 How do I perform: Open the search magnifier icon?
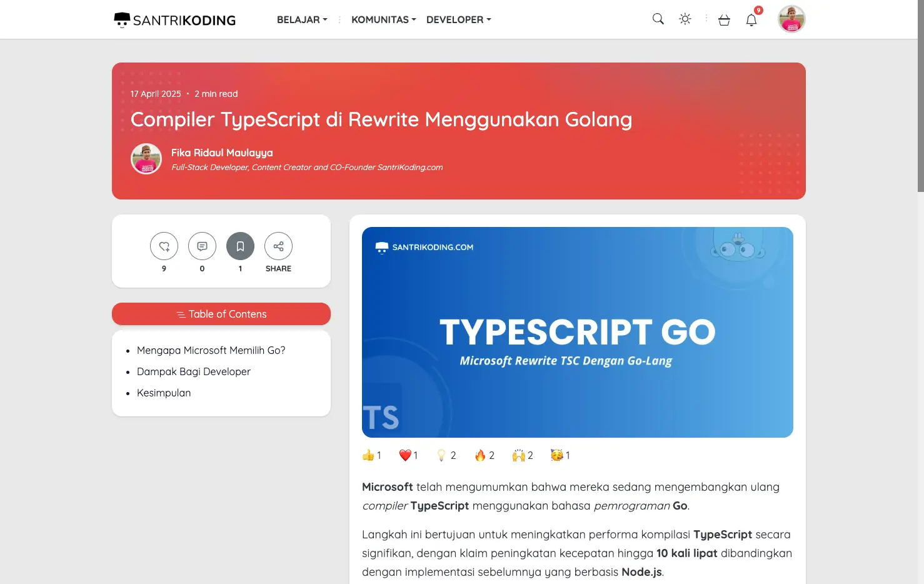tap(658, 19)
